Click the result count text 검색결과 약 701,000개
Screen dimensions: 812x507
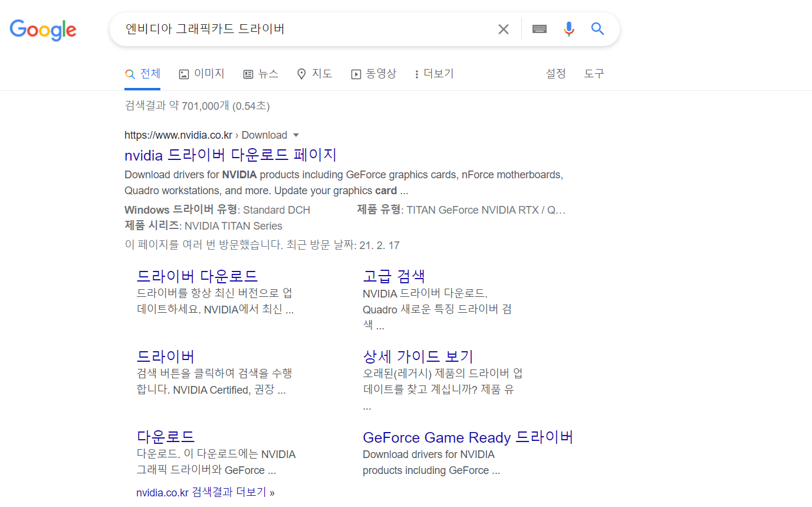tap(197, 106)
